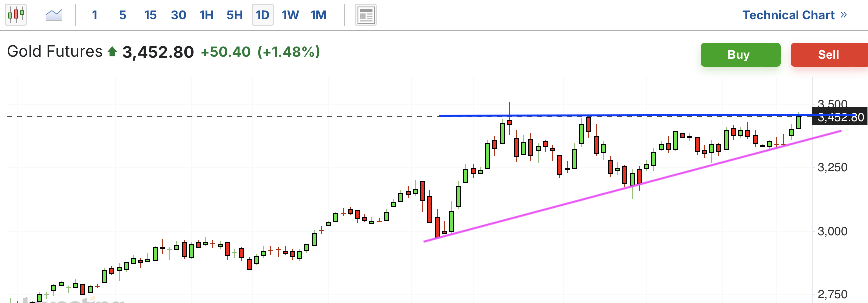Click the 2,750 axis label
Screen dimensions: 868x303
pyautogui.click(x=832, y=294)
